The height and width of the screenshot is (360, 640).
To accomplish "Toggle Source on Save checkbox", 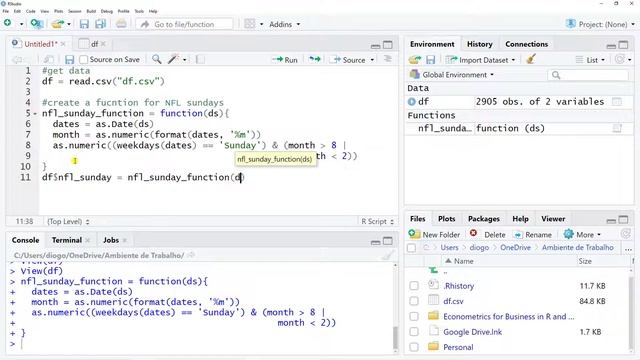I will pos(84,60).
